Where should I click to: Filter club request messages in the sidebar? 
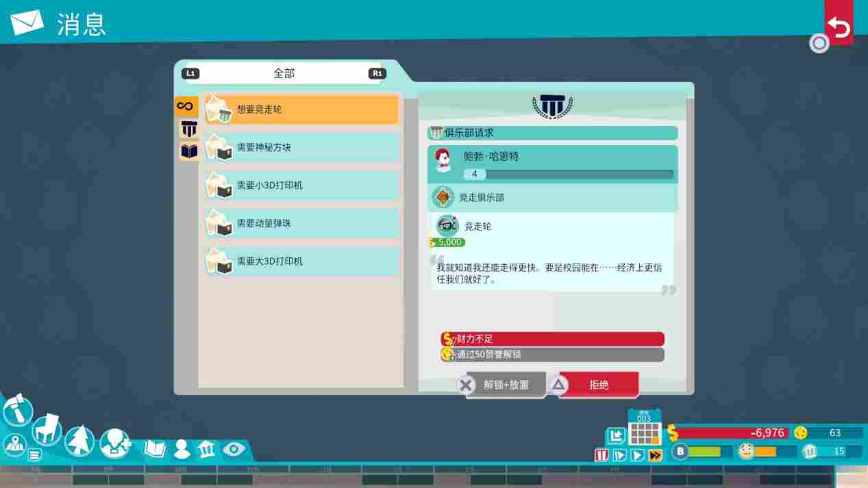point(189,129)
